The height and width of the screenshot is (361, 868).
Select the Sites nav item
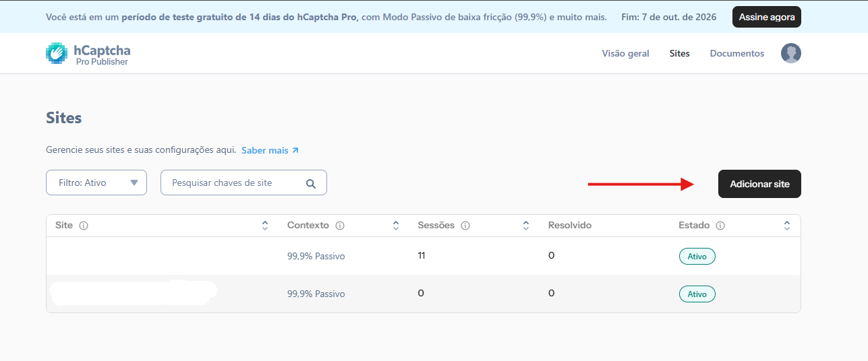(x=680, y=53)
